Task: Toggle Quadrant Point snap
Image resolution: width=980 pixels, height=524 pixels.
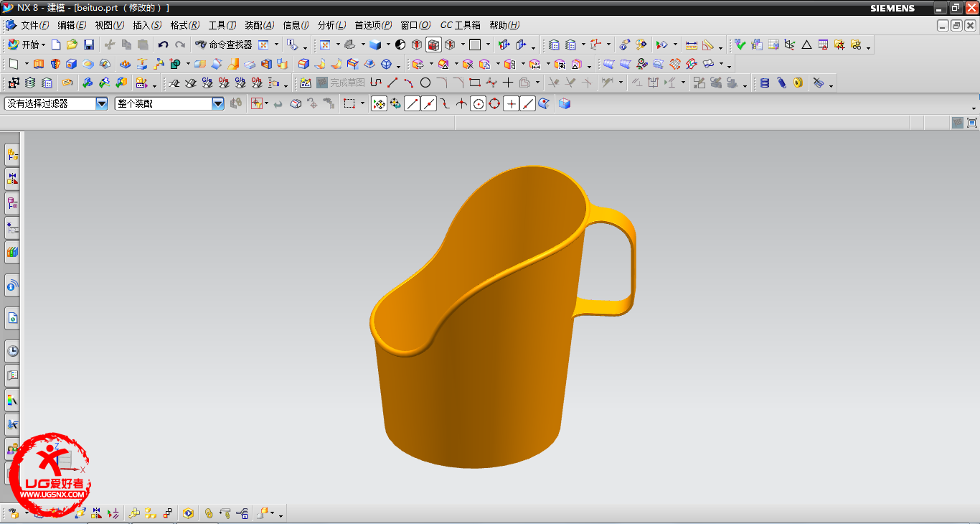Action: pyautogui.click(x=494, y=103)
